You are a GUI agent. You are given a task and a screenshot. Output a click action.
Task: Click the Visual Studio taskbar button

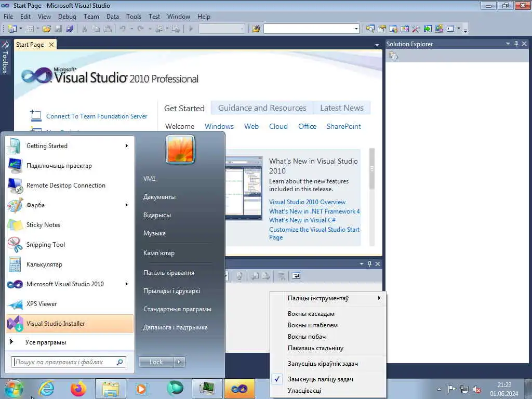click(x=240, y=389)
